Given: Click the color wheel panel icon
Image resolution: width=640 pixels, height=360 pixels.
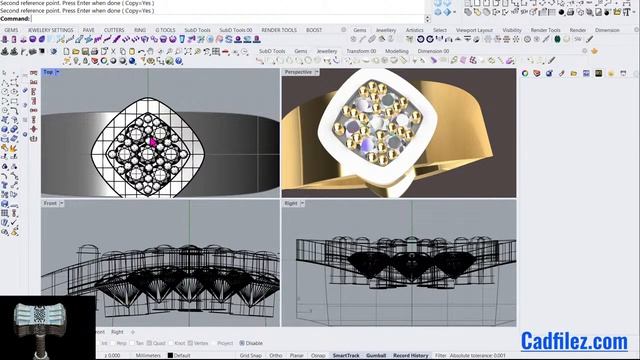Looking at the screenshot, I should (x=525, y=73).
